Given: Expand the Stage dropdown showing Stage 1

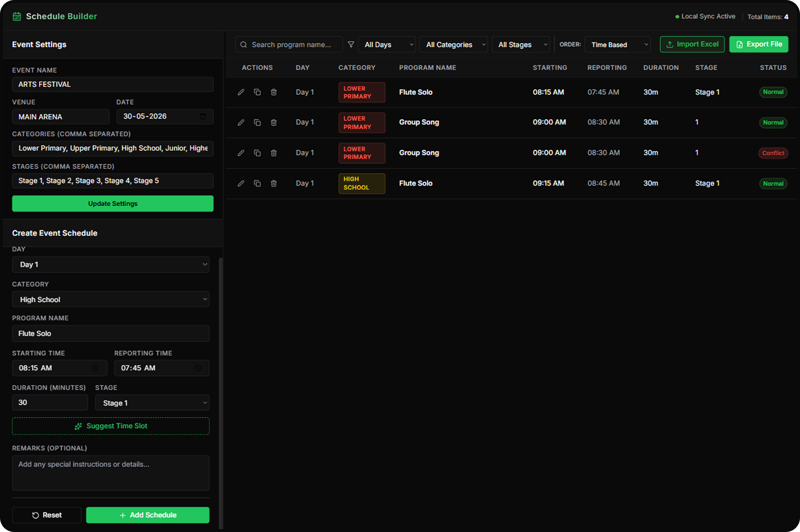Looking at the screenshot, I should pyautogui.click(x=152, y=403).
